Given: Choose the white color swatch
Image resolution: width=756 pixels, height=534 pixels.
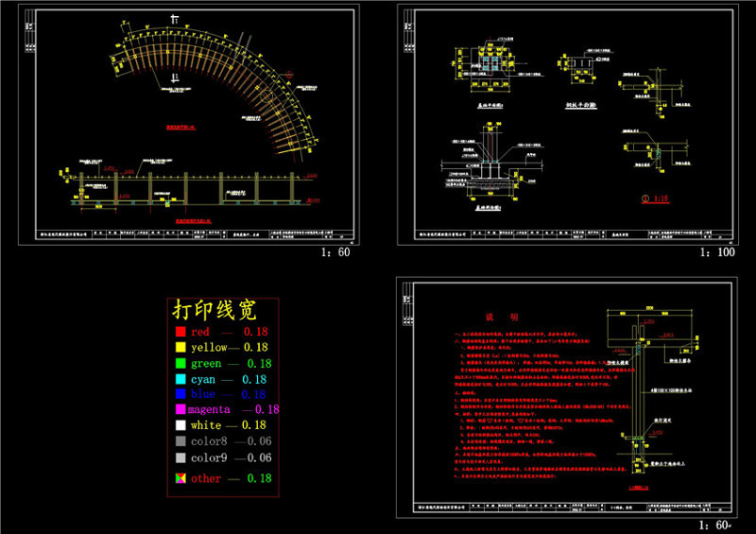Looking at the screenshot, I should pyautogui.click(x=179, y=425).
